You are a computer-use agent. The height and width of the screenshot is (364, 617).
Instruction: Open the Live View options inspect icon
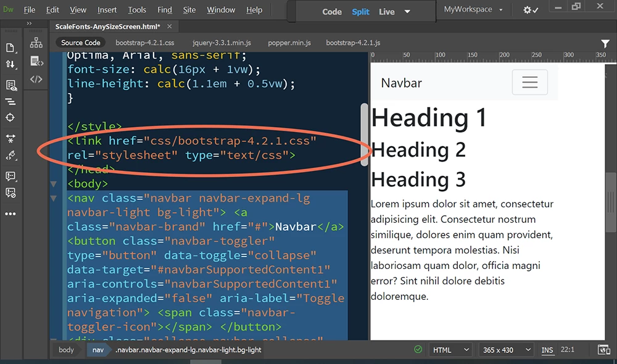pos(10,85)
